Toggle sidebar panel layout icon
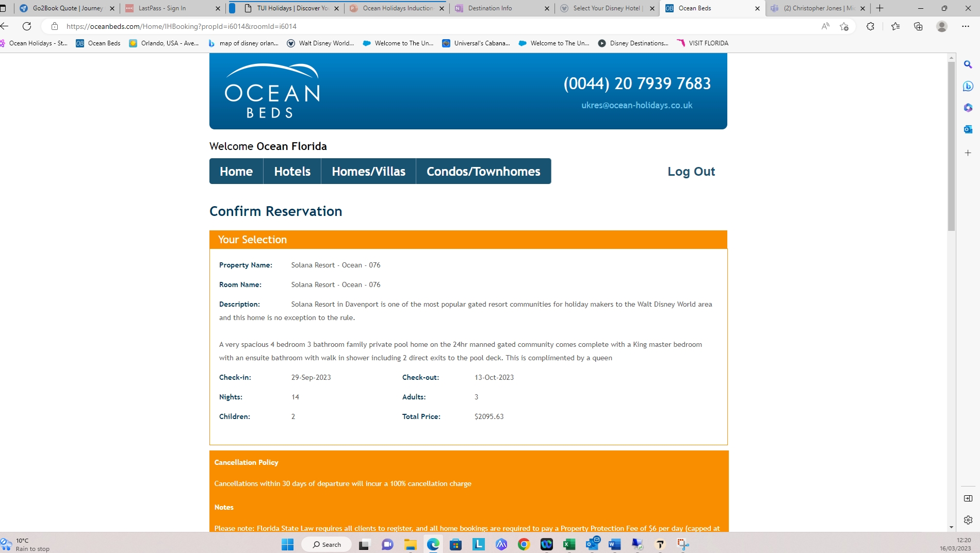Screen dimensions: 980x553 (x=968, y=498)
